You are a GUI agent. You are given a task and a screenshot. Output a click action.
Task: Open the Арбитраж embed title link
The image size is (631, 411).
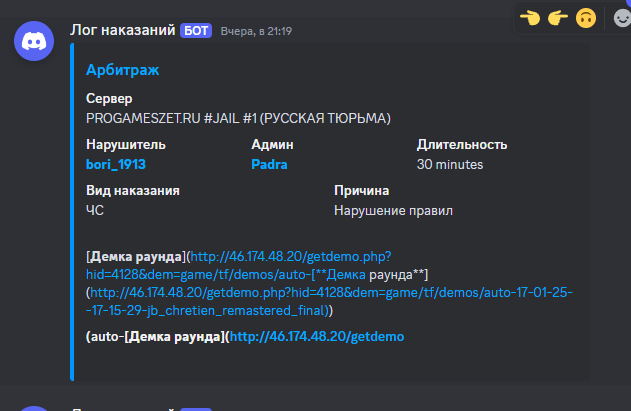tap(122, 70)
